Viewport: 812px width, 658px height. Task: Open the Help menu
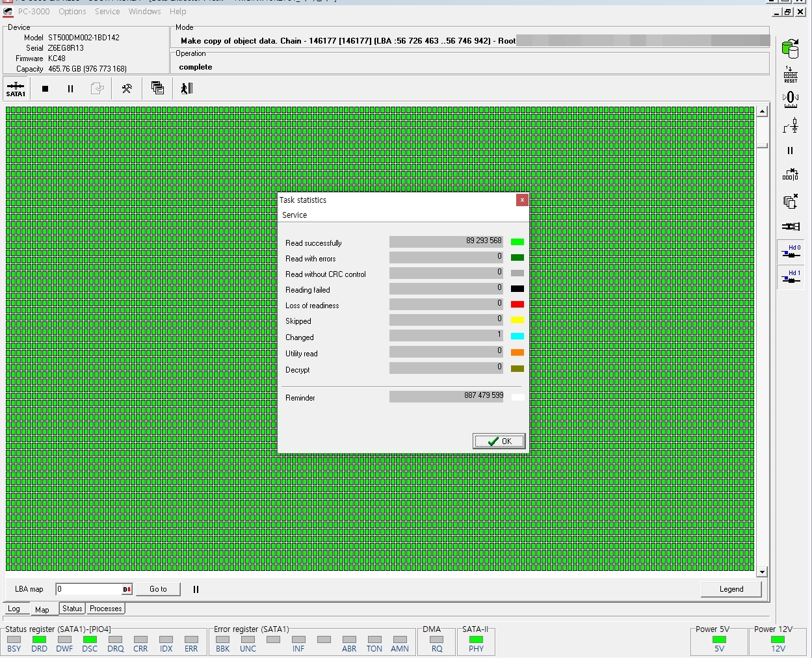pyautogui.click(x=177, y=12)
